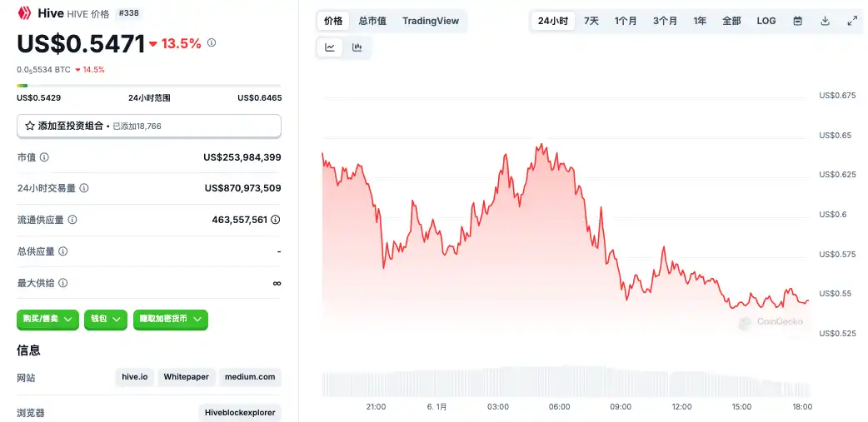Expand the 购买/售卖 dropdown
The image size is (868, 422).
click(x=47, y=319)
